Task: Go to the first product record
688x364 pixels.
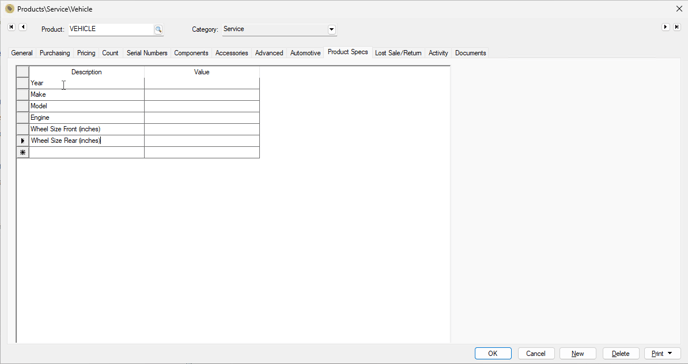Action: 11,27
